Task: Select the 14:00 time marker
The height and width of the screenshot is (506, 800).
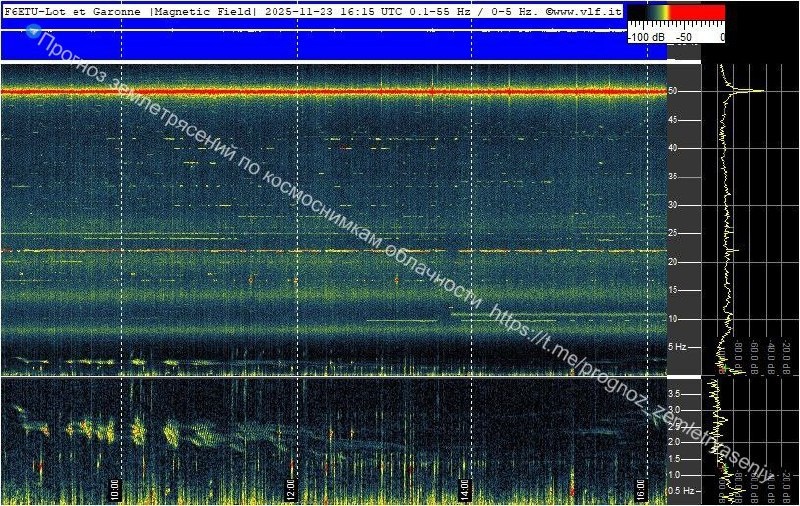Action: click(465, 490)
